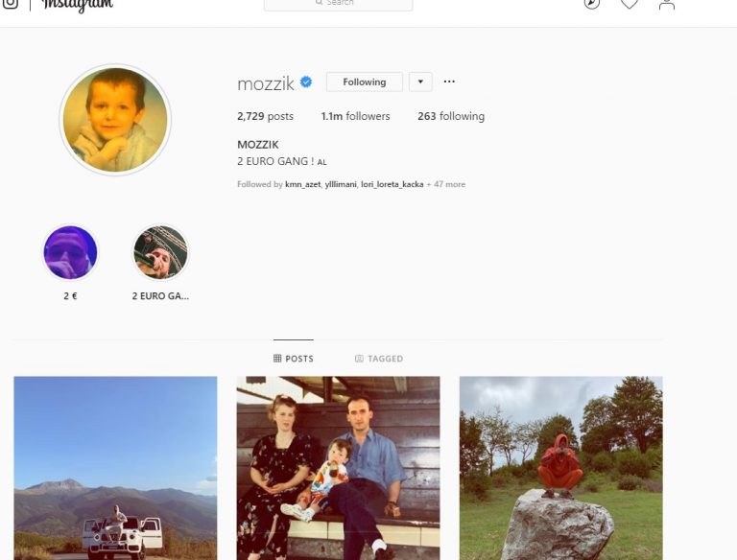The height and width of the screenshot is (560, 737).
Task: Open the 263 following list
Action: (x=451, y=116)
